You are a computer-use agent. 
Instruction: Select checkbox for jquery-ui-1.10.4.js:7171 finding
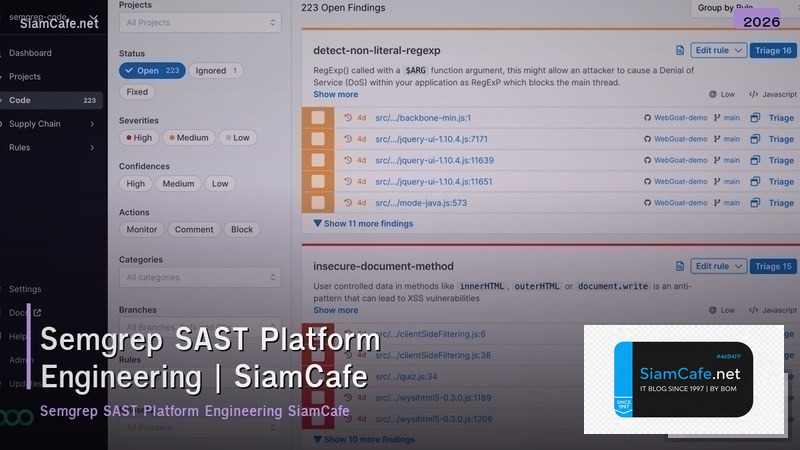click(x=318, y=139)
